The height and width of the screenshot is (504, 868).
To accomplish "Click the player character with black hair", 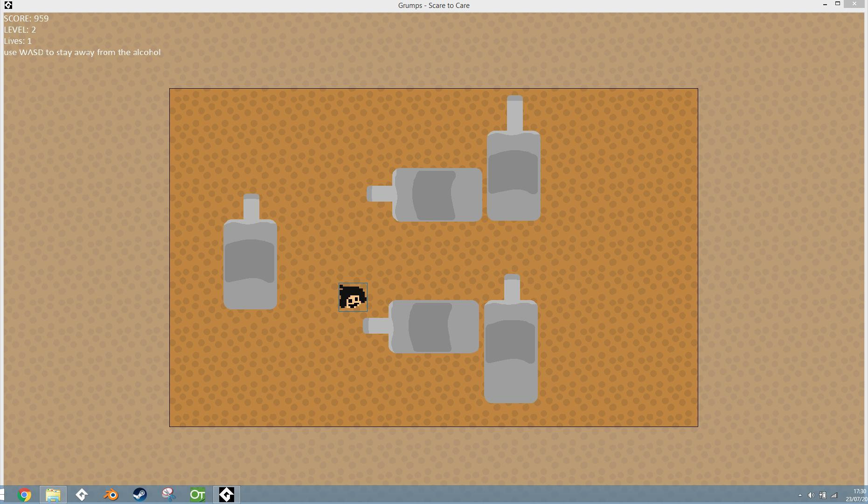I will coord(353,297).
